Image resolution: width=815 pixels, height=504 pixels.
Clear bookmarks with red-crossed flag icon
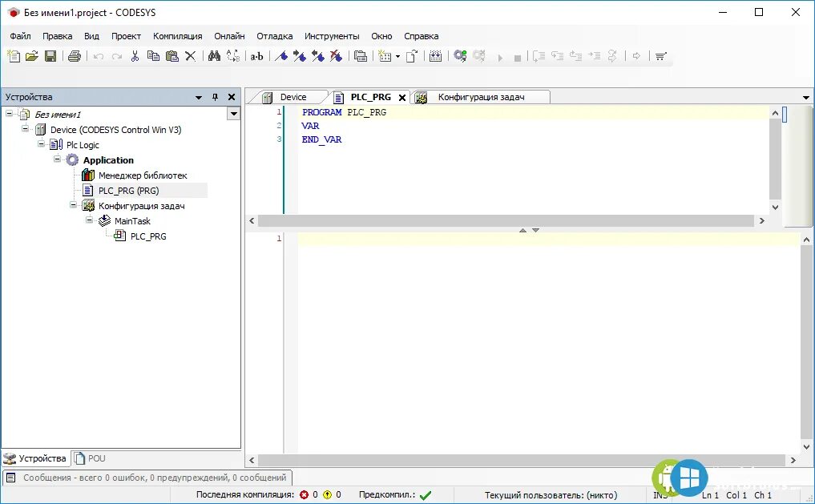tap(337, 56)
